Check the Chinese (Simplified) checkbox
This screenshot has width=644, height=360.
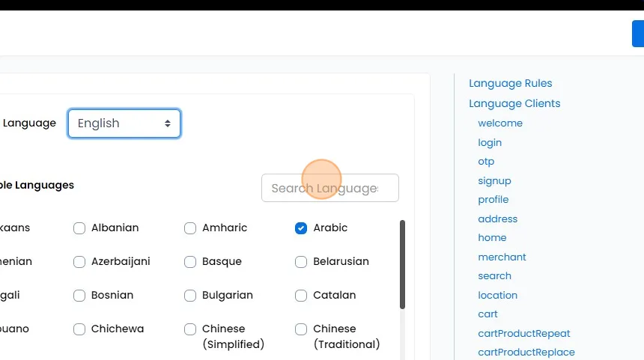[x=190, y=329]
